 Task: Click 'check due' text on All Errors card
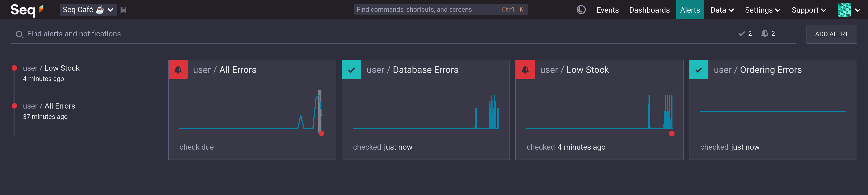coord(196,147)
